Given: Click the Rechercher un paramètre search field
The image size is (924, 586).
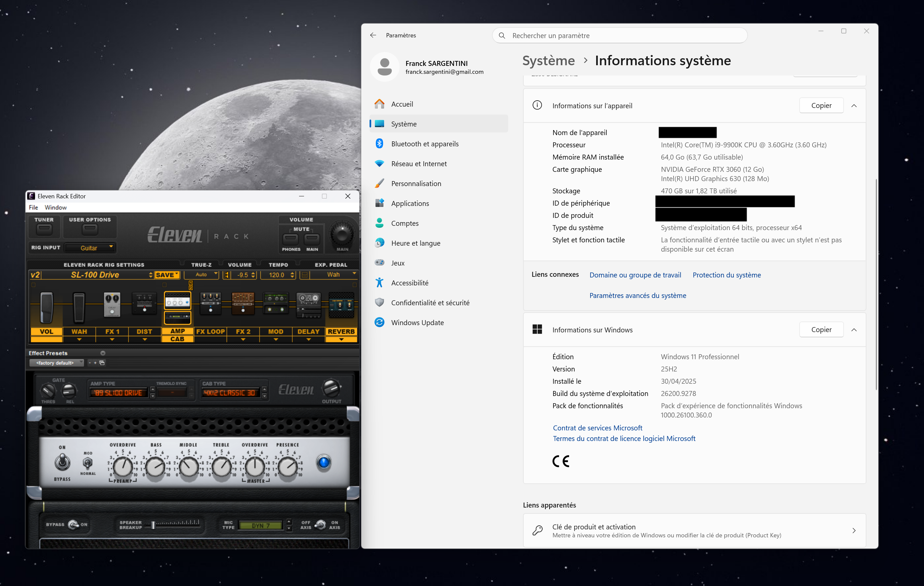Looking at the screenshot, I should tap(620, 35).
